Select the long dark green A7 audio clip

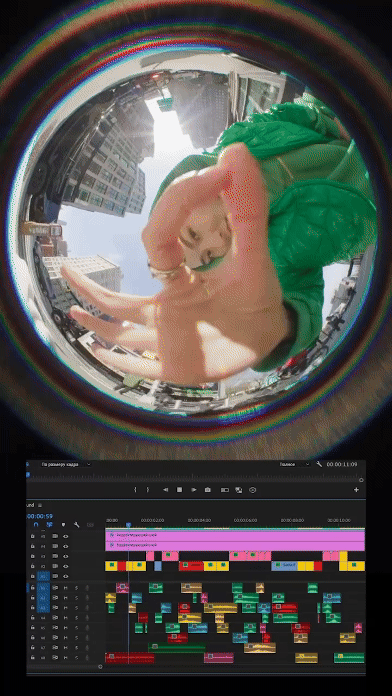pos(177,648)
